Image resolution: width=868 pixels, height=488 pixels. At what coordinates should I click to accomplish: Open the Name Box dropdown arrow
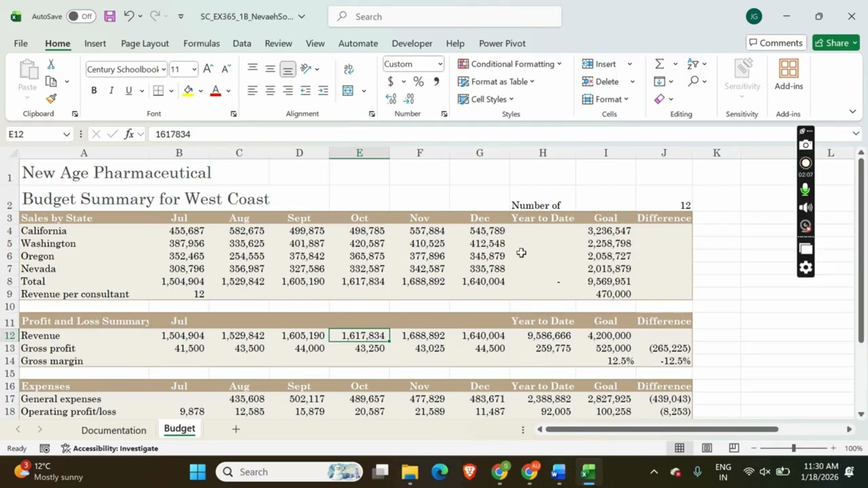66,134
